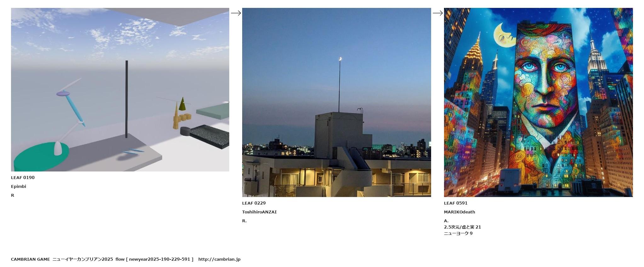Click author name Epimbi
The height and width of the screenshot is (267, 644).
(x=19, y=186)
